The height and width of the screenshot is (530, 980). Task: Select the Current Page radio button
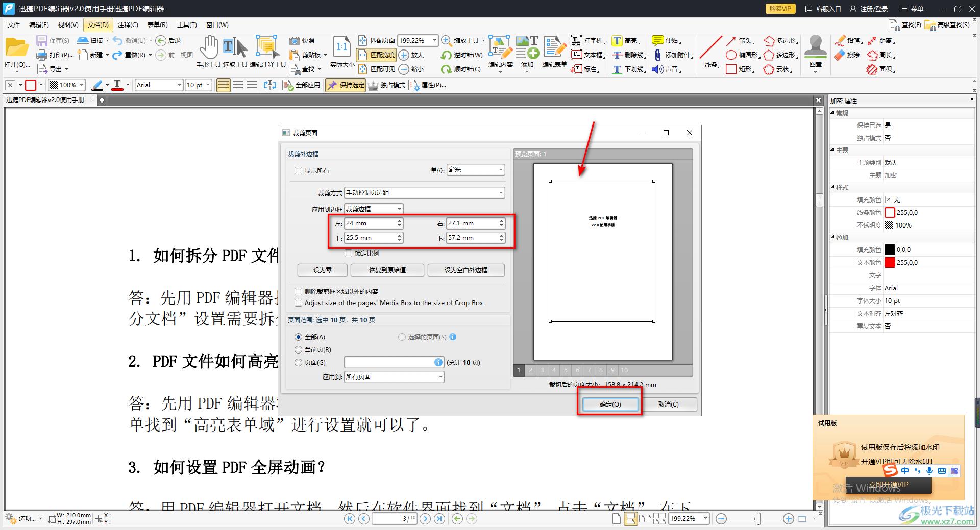(299, 350)
